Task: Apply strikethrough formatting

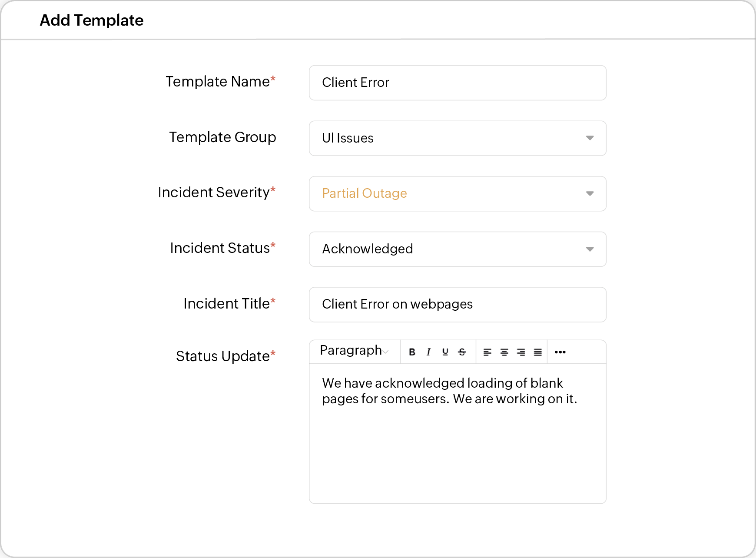Action: 462,352
